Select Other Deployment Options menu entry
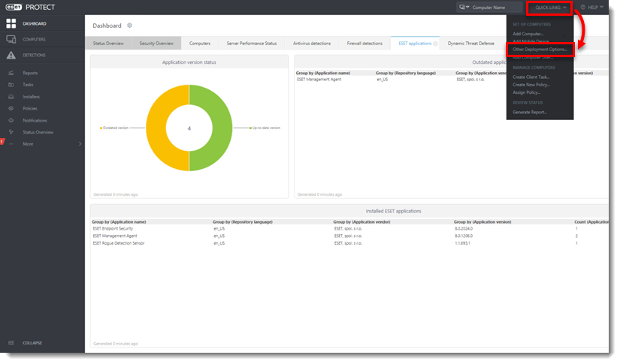Image resolution: width=620 pixels, height=364 pixels. tap(540, 49)
